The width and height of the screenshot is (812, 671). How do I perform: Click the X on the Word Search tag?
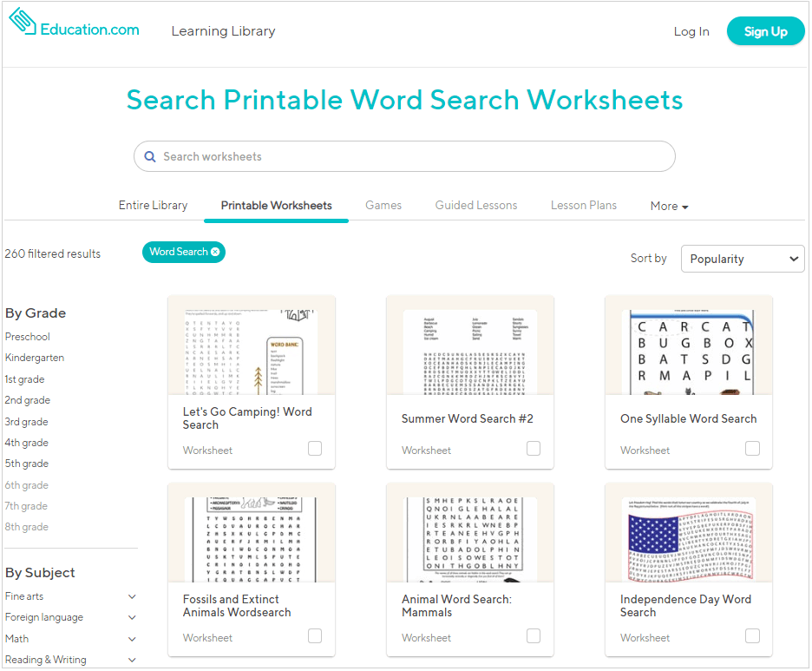pos(215,252)
